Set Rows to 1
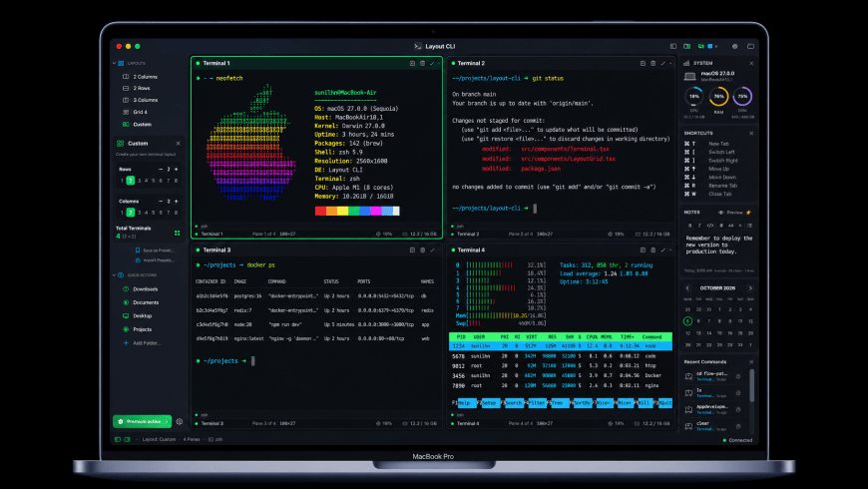The height and width of the screenshot is (489, 868). pyautogui.click(x=122, y=181)
